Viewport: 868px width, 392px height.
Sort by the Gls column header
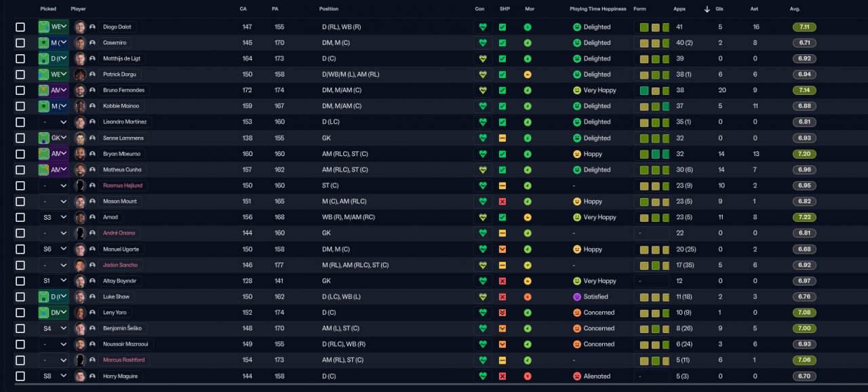pos(720,9)
